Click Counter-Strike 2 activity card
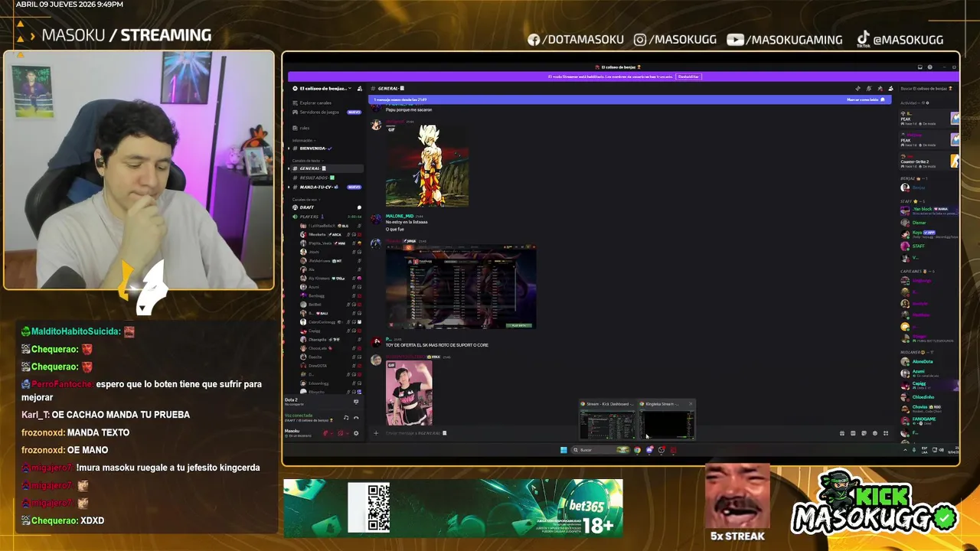980x551 pixels. point(929,161)
